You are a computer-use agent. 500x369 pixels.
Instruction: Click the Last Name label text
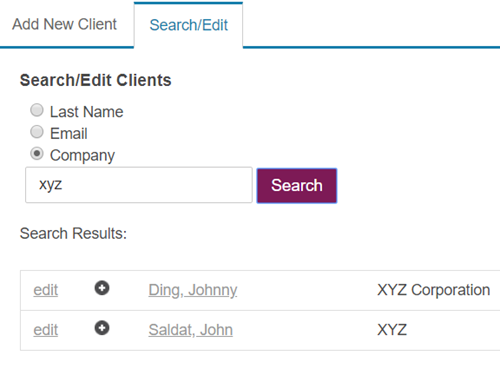[86, 112]
